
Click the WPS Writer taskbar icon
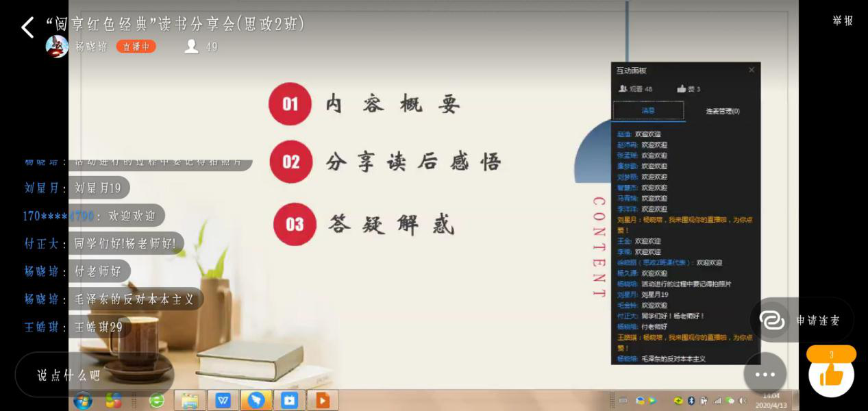(223, 400)
